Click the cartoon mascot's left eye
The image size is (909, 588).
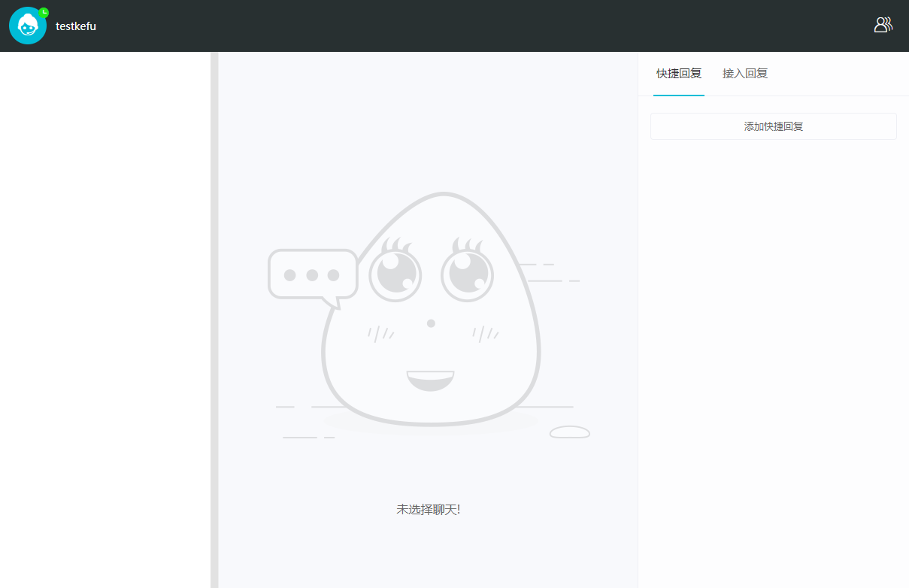pos(395,273)
